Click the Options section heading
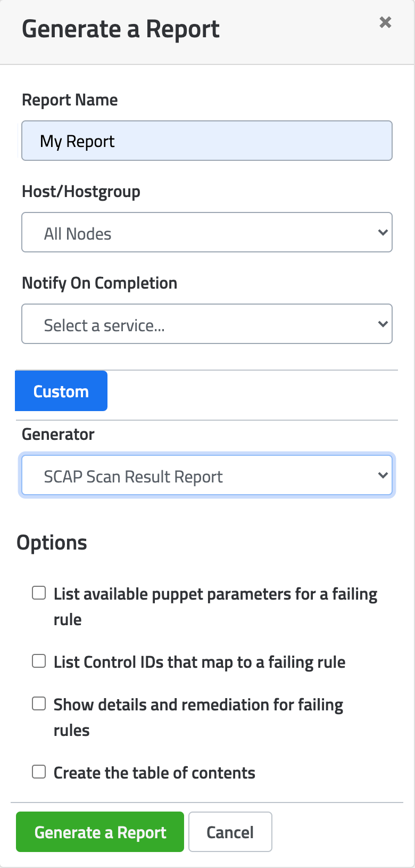 [52, 543]
